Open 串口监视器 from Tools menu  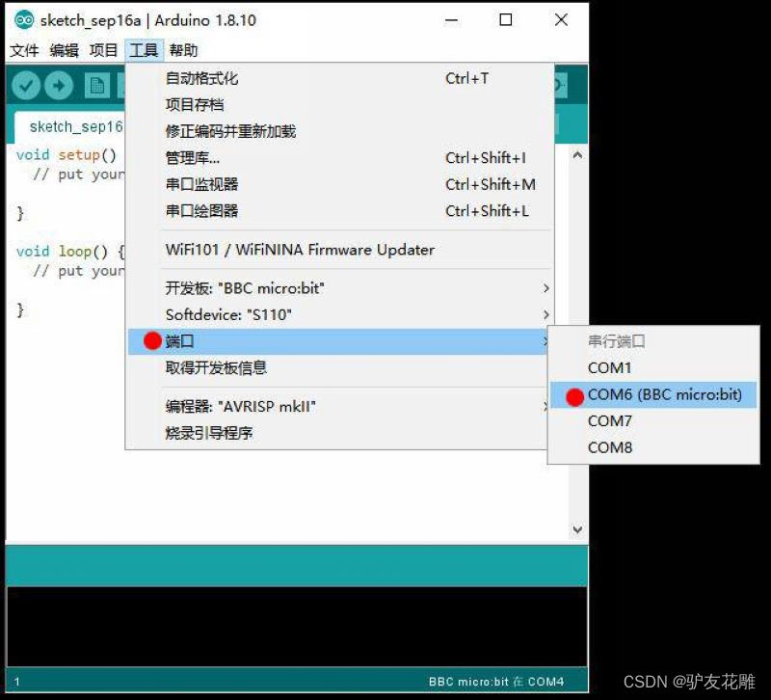340,184
